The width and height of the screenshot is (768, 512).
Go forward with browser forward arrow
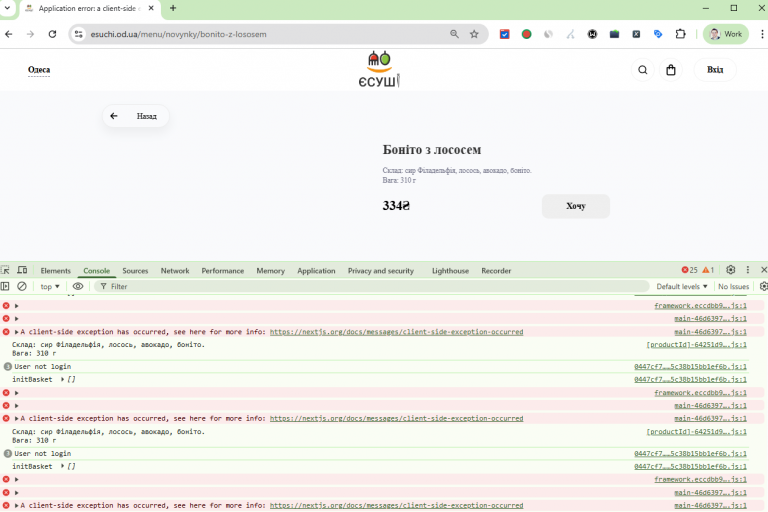pos(30,34)
